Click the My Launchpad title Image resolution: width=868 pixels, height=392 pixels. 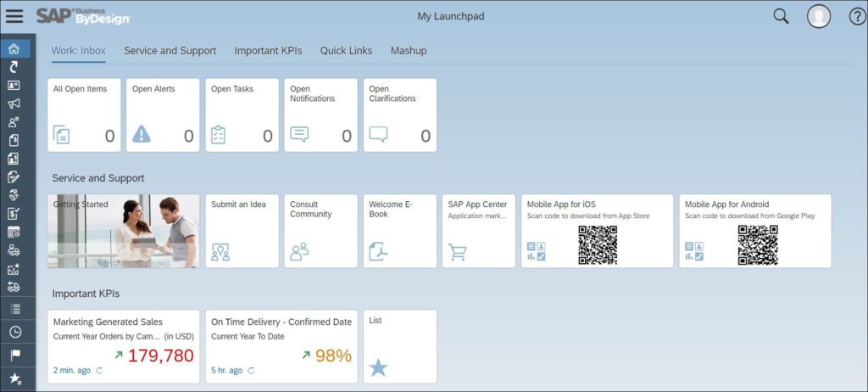(451, 17)
